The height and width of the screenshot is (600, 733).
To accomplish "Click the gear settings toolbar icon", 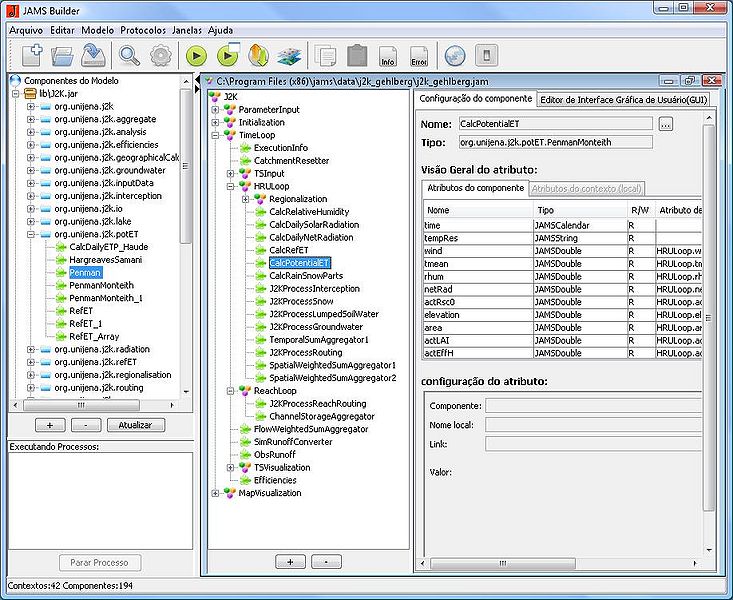I will coord(160,56).
